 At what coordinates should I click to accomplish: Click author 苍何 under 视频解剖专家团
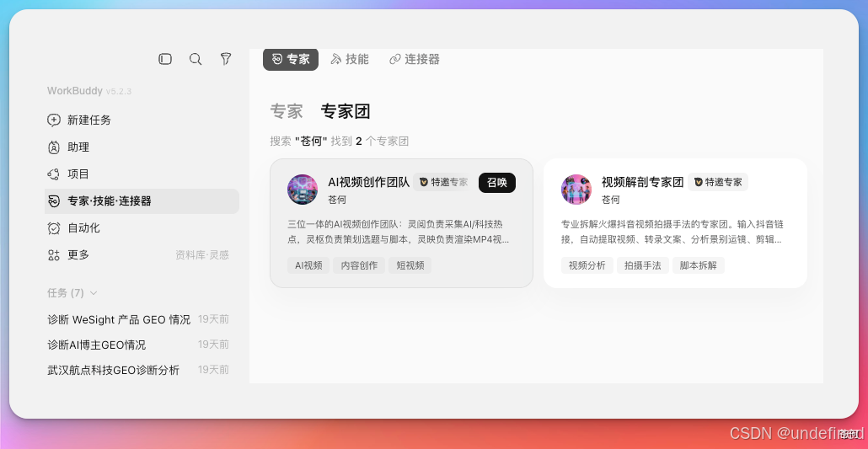point(611,200)
